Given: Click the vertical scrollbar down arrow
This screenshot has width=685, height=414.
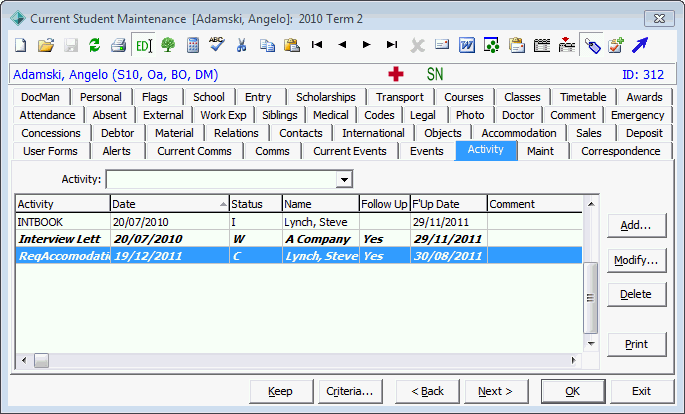Looking at the screenshot, I should coord(591,344).
